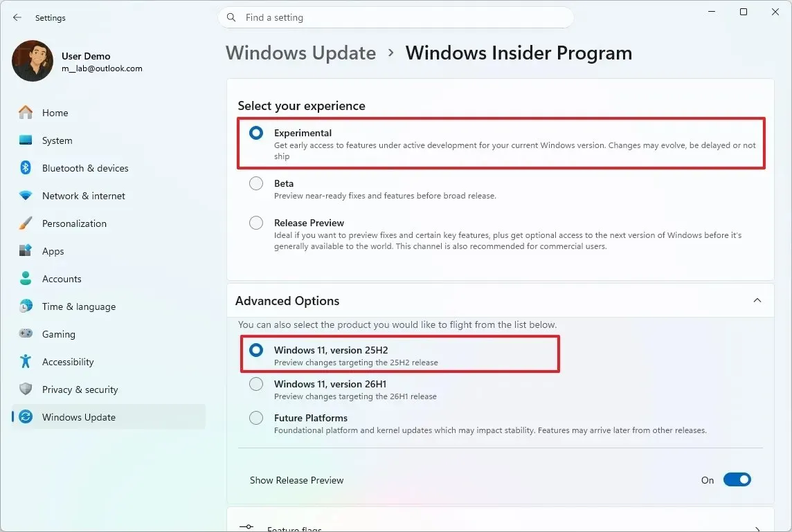Choose Windows 11, version 25H2 radio
Viewport: 792px width, 532px height.
tap(256, 350)
